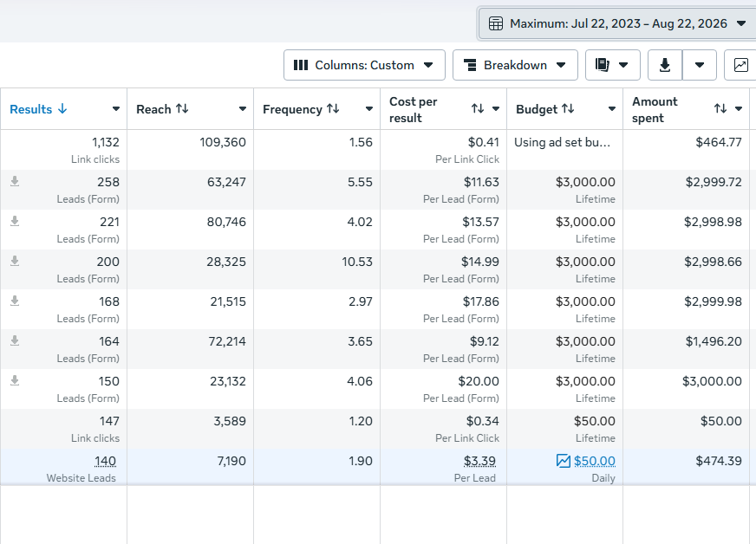Open Frequency column options caret
Image resolution: width=756 pixels, height=544 pixels.
369,109
